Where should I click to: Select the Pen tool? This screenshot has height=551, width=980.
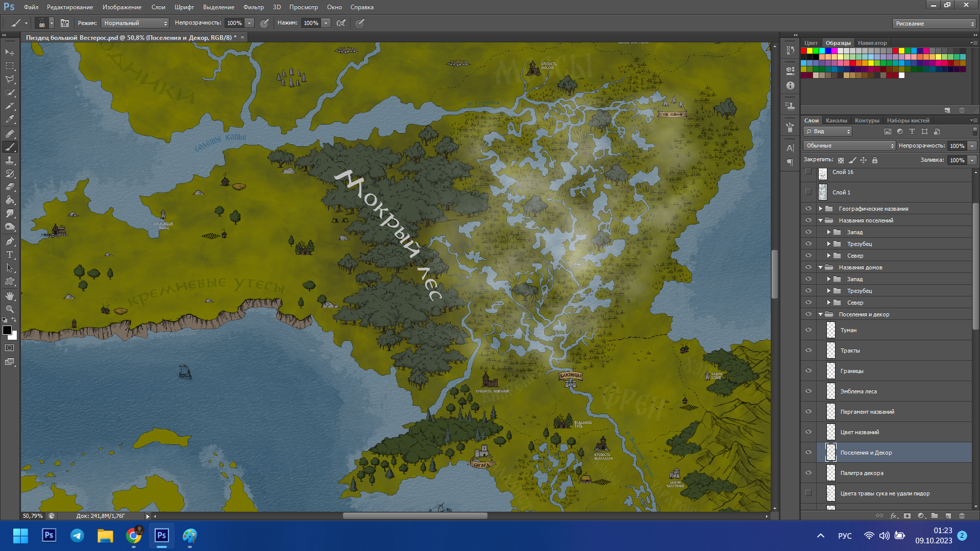click(x=10, y=241)
